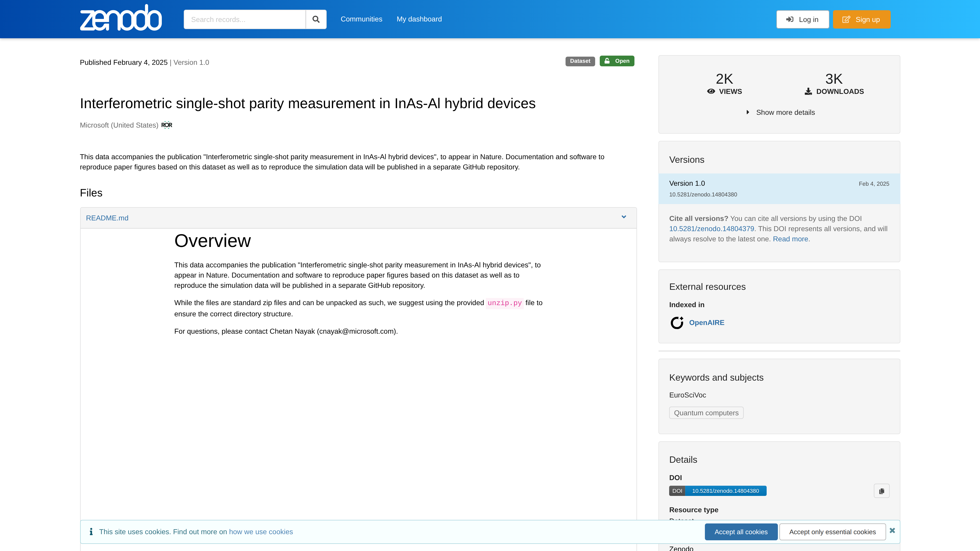Screen dimensions: 980x551
Task: Select the Version 1.0 entry
Action: click(779, 189)
